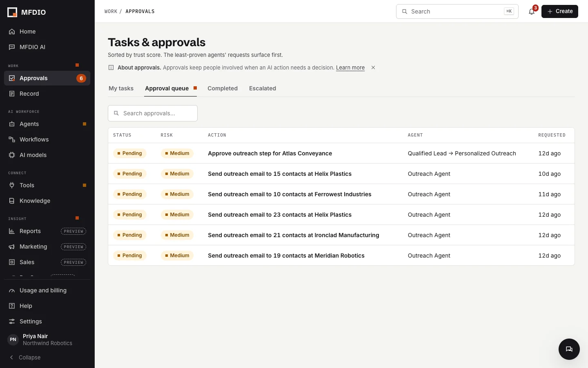Screen dimensions: 588x368
Task: Open the Reports chart icon
Action: click(12, 231)
